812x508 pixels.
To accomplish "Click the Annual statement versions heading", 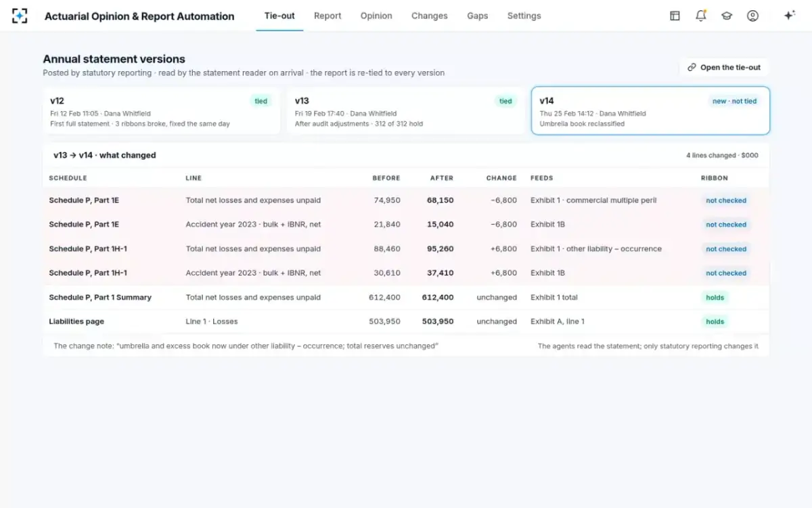I will [114, 60].
